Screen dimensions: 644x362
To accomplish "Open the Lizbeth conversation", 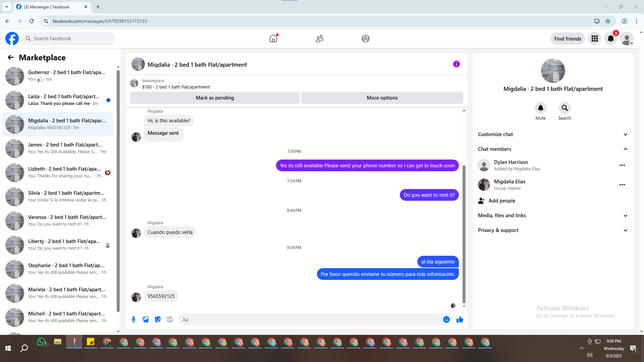I will point(58,172).
